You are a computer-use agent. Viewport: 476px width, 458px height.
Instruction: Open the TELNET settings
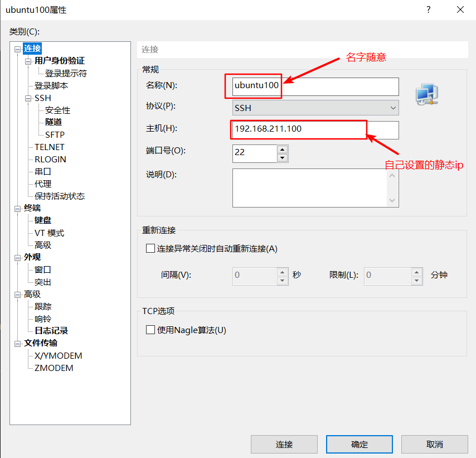50,147
